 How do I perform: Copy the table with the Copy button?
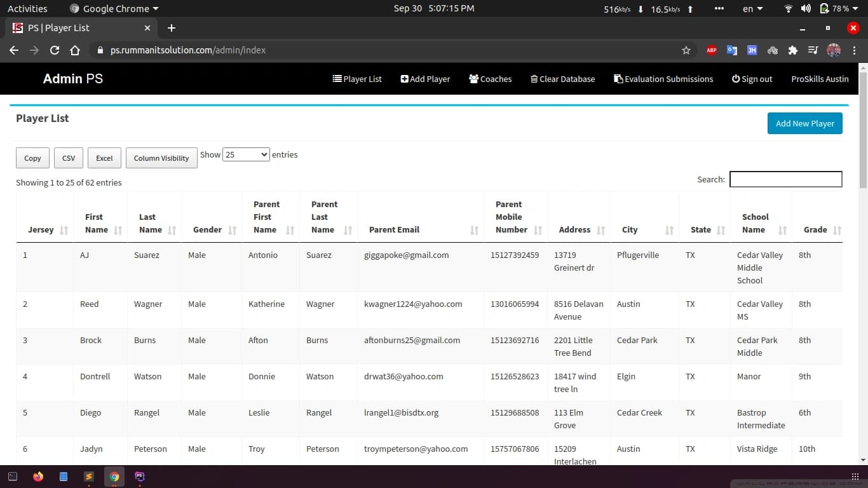tap(32, 158)
